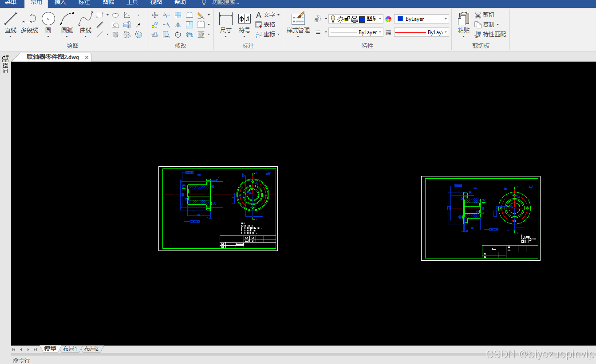Toggle the layer light bulb on/off
The width and height of the screenshot is (596, 364).
pos(333,19)
